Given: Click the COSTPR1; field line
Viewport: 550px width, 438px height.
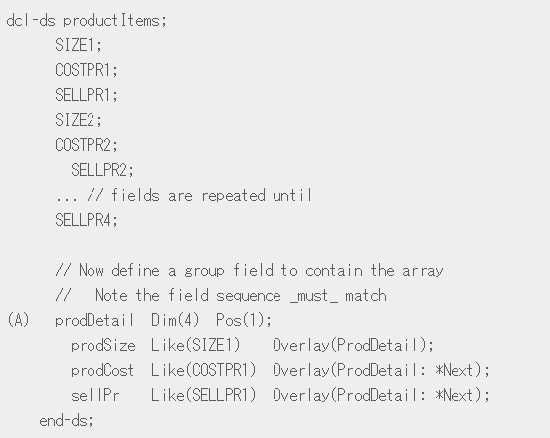Looking at the screenshot, I should (86, 70).
